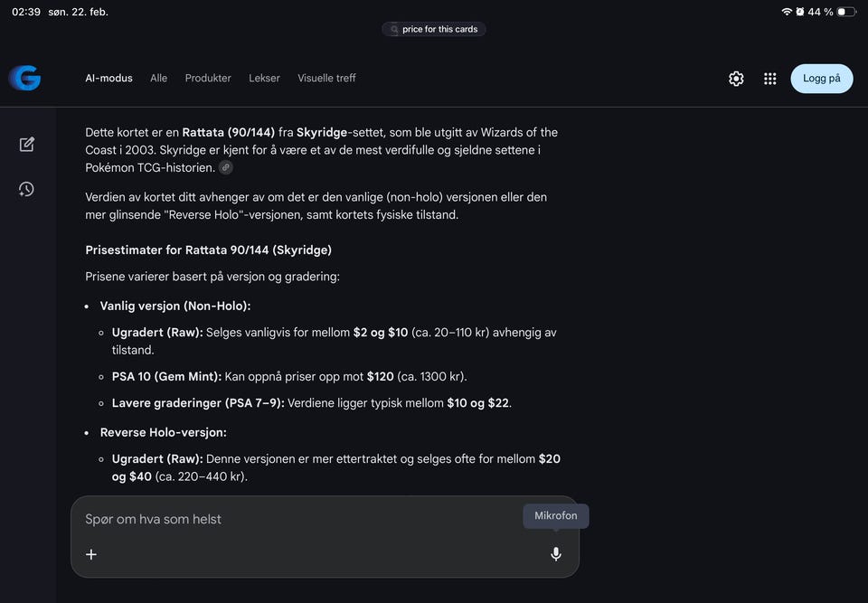The image size is (868, 603).
Task: Go to the Produkter tab
Action: coord(208,79)
